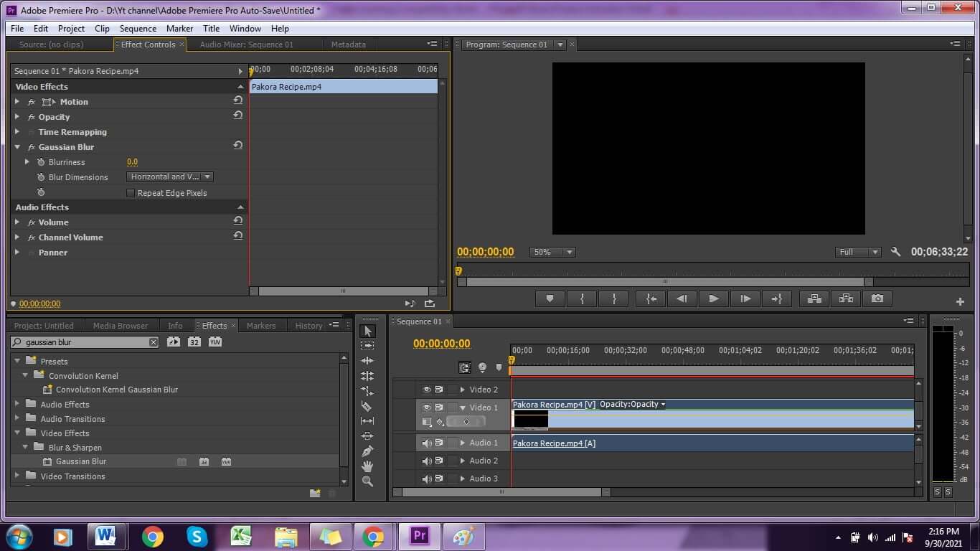This screenshot has width=980, height=551.
Task: Open the button editor plus icon
Action: coord(960,301)
